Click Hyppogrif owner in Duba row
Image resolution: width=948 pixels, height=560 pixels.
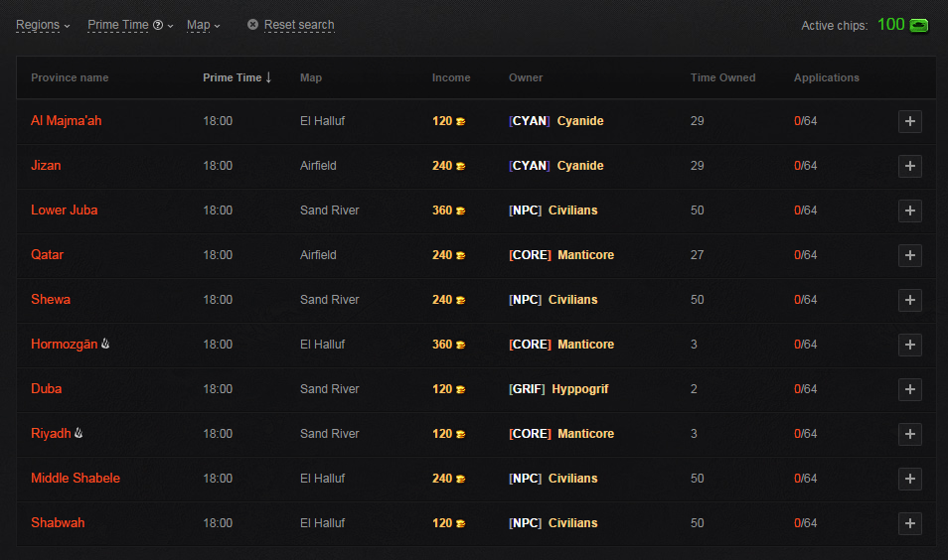[x=580, y=389]
